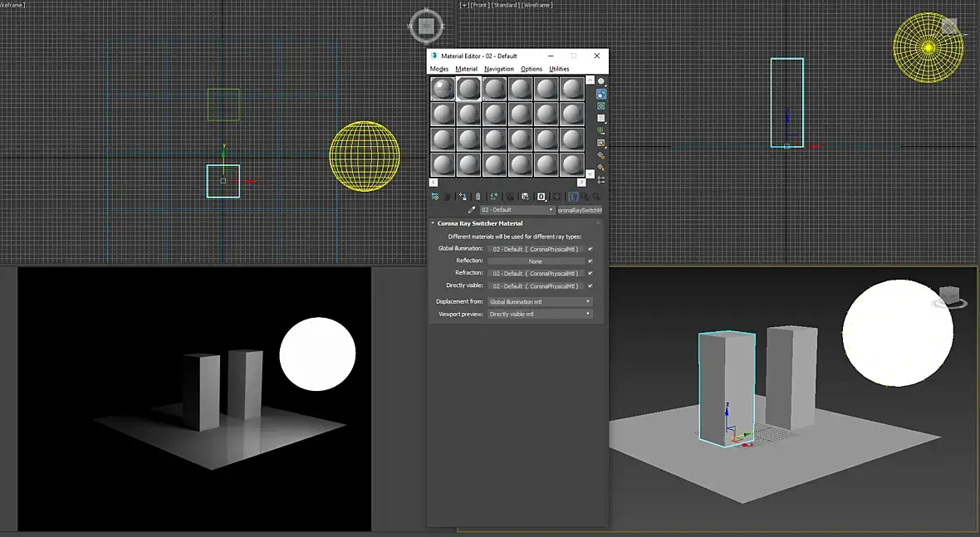Open the Displacement from dropdown
980x537 pixels.
[540, 302]
